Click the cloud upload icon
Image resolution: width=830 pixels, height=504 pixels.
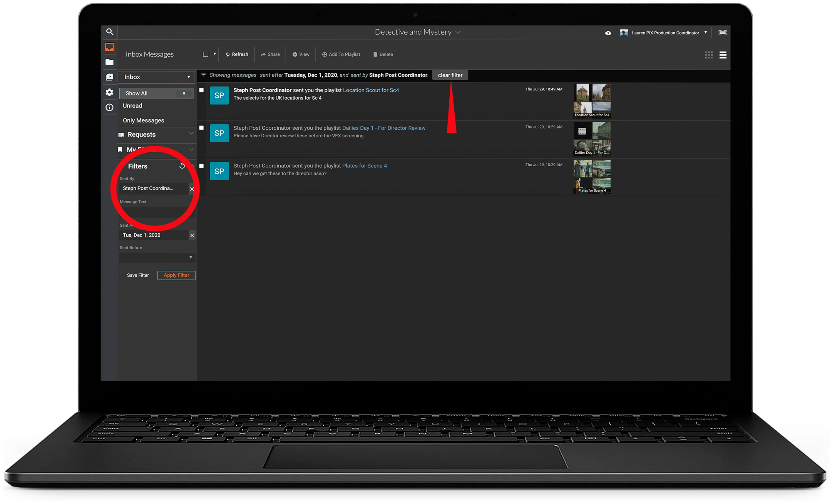tap(608, 33)
